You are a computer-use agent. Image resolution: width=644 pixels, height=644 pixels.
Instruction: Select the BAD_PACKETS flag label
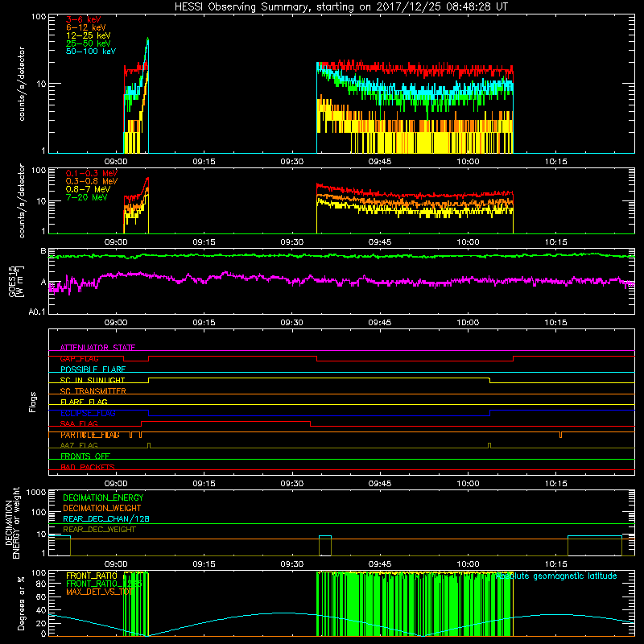click(88, 468)
